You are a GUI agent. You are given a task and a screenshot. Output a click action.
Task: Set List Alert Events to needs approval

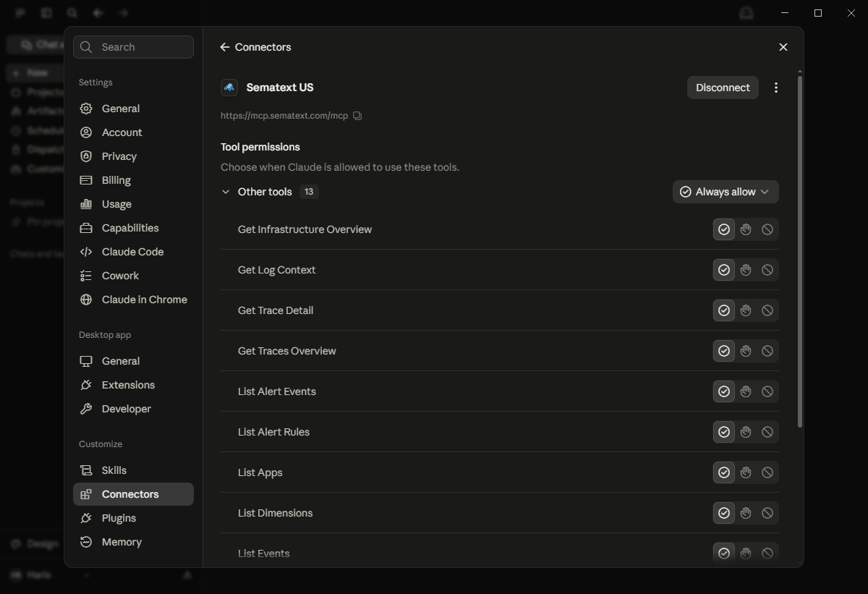746,391
